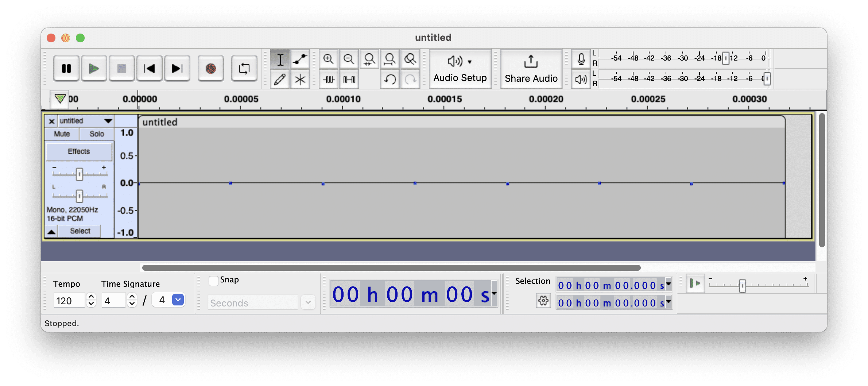Collapse the track using the up arrow
The height and width of the screenshot is (386, 868).
[x=51, y=231]
